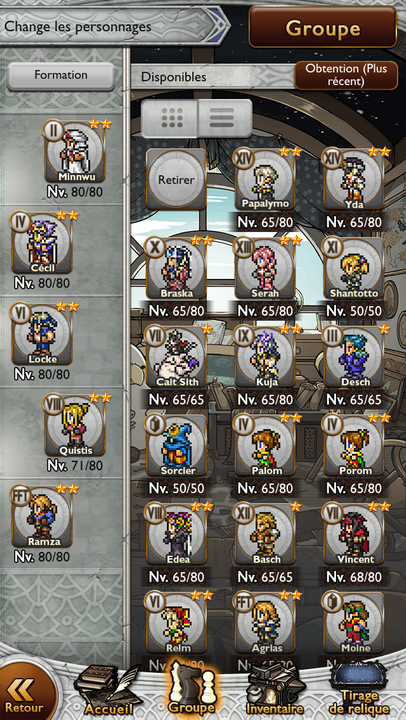The height and width of the screenshot is (720, 406).
Task: Select Shantotto character portrait
Action: coord(354,268)
